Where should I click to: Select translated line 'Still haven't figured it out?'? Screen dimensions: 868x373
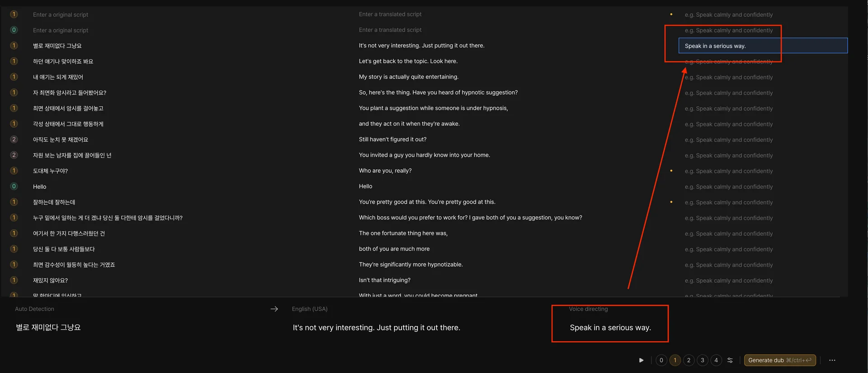pyautogui.click(x=392, y=140)
